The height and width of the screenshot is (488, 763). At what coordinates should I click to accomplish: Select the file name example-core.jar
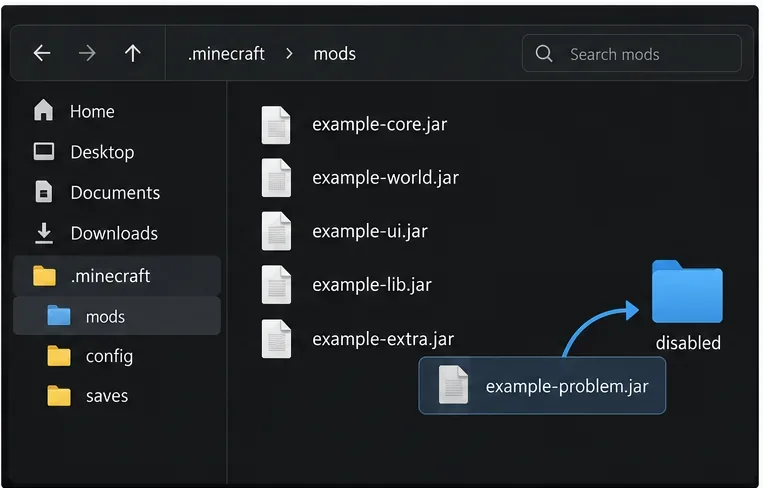click(380, 125)
